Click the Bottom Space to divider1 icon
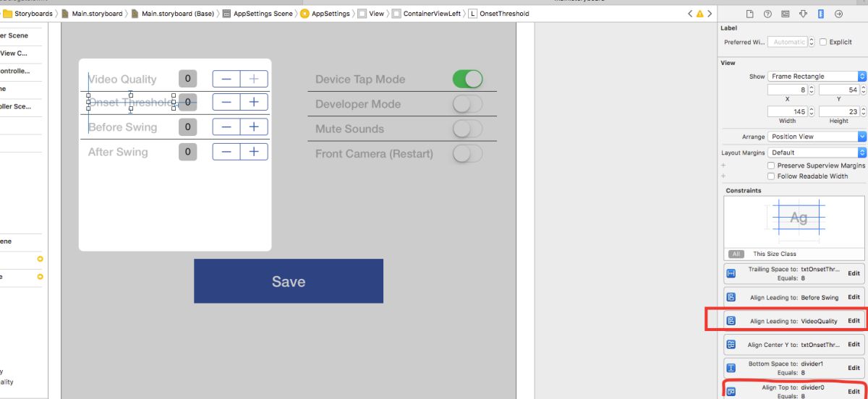 [x=731, y=368]
